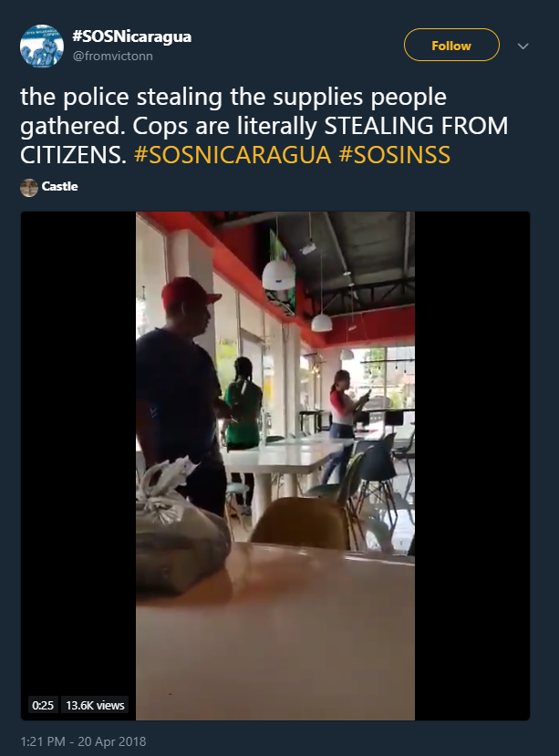
Task: Open the #SOSNICARAGUA hashtag in the tweet
Action: [x=233, y=155]
